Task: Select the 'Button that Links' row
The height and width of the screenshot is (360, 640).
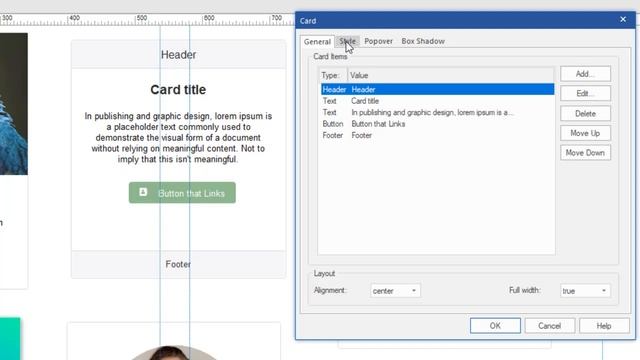Action: pos(437,124)
